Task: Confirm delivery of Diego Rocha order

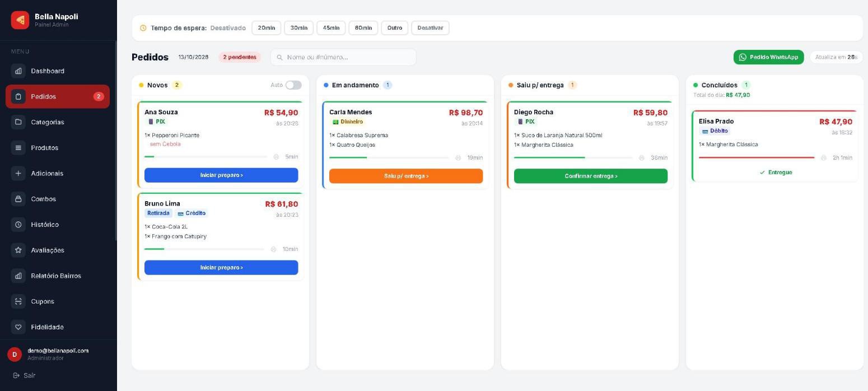Action: click(591, 176)
